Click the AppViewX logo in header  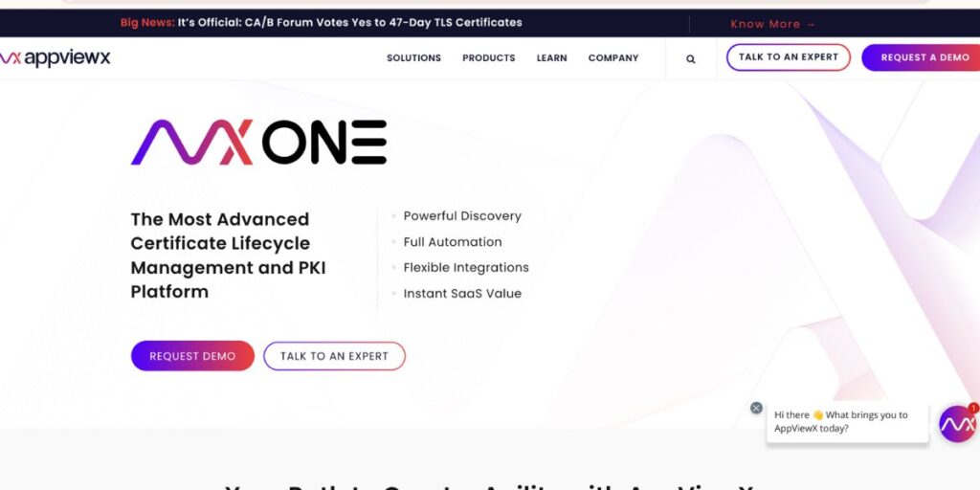pos(56,58)
